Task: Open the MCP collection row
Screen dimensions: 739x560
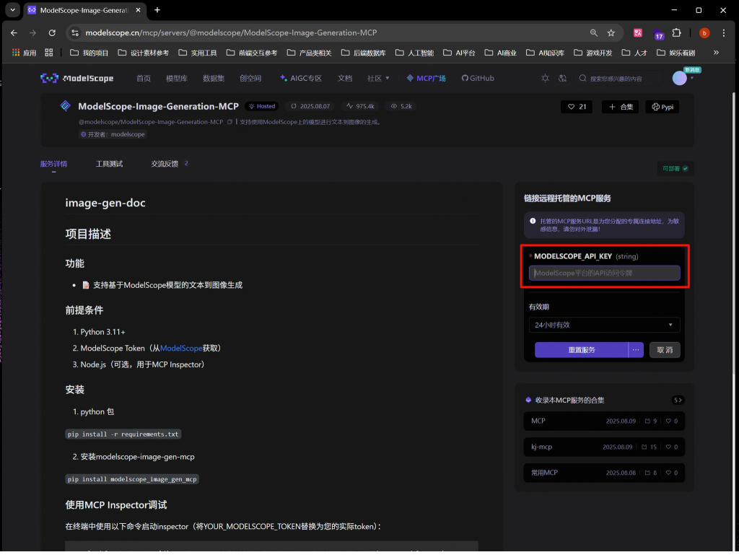Action: pos(604,421)
